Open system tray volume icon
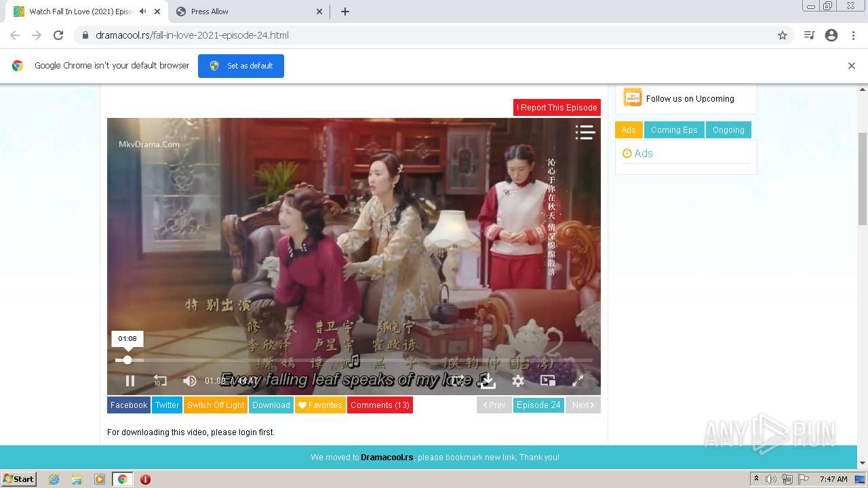Screen dimensions: 868x488 (771, 479)
